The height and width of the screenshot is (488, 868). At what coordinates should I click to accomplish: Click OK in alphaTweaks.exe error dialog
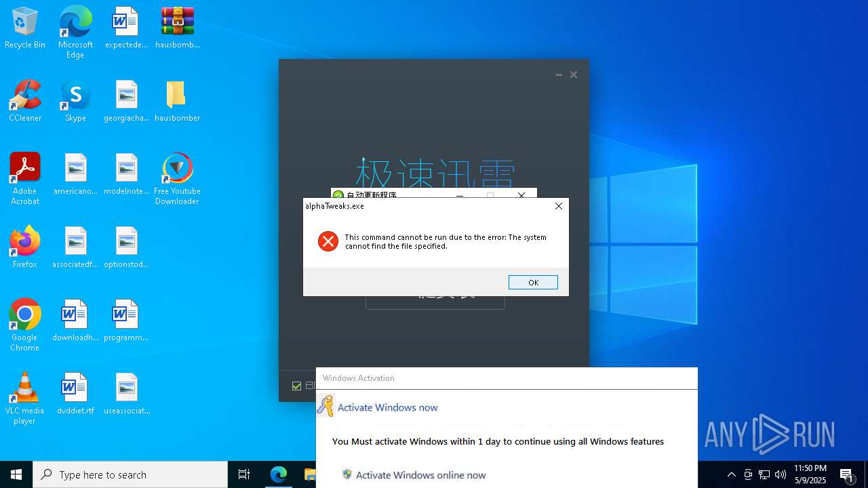pyautogui.click(x=533, y=283)
